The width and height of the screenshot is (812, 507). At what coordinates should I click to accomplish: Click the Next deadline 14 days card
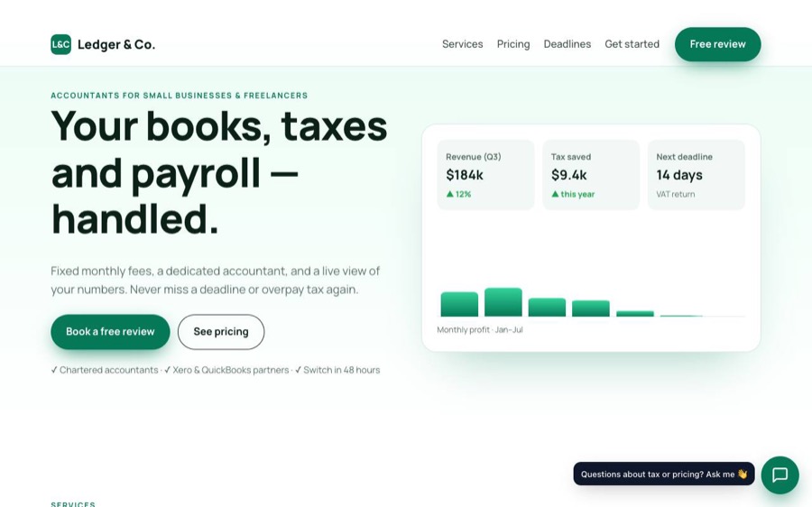[697, 175]
